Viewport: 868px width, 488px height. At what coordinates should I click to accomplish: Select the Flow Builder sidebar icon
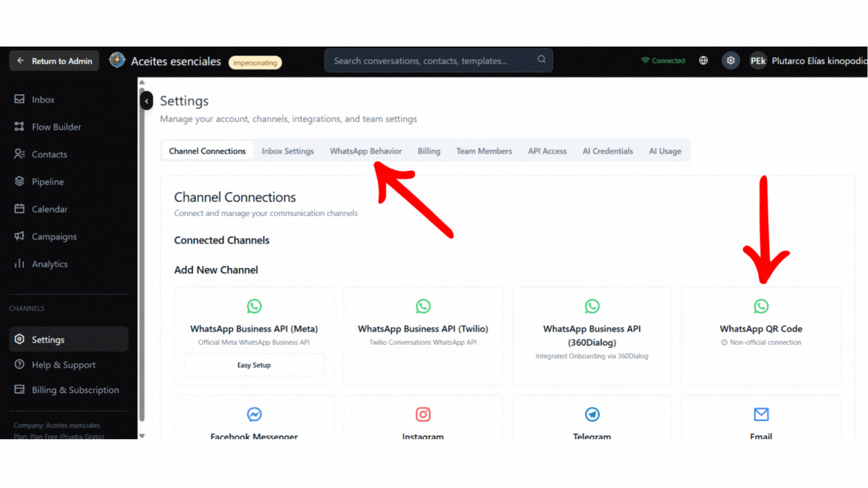point(21,127)
